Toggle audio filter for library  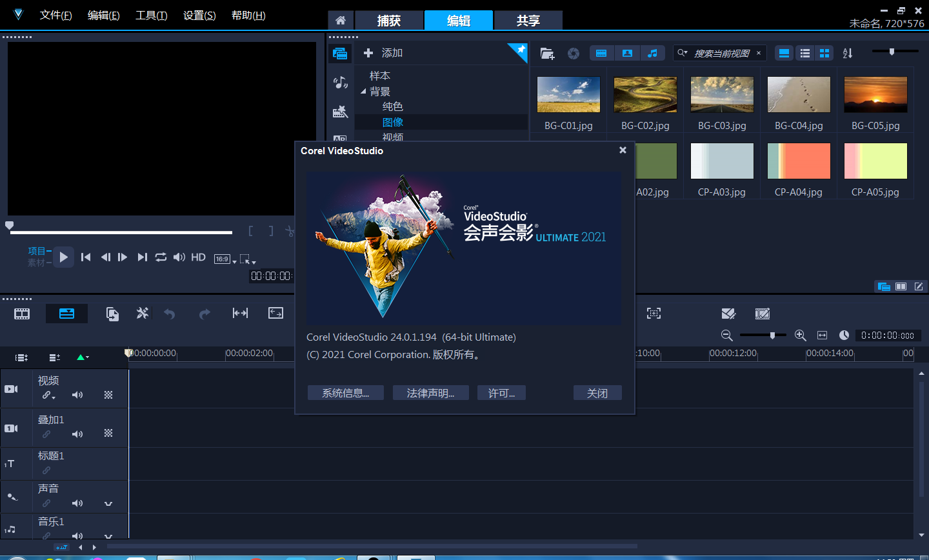pos(652,54)
